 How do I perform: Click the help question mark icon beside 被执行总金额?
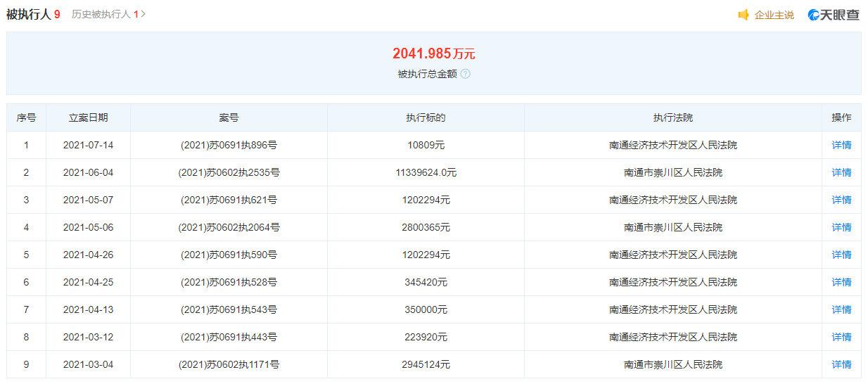466,74
